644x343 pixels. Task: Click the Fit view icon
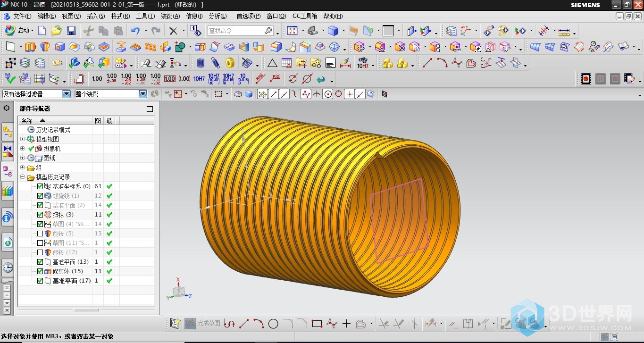[x=293, y=31]
